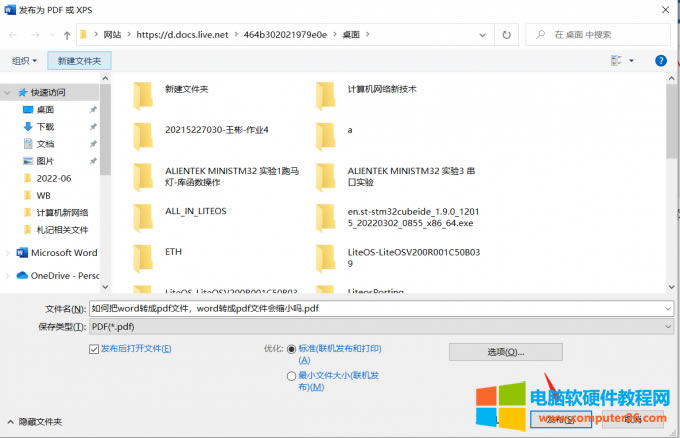Select the 标准(联机发布和打印) radio option
Viewport: 680px width, 438px height.
click(291, 349)
